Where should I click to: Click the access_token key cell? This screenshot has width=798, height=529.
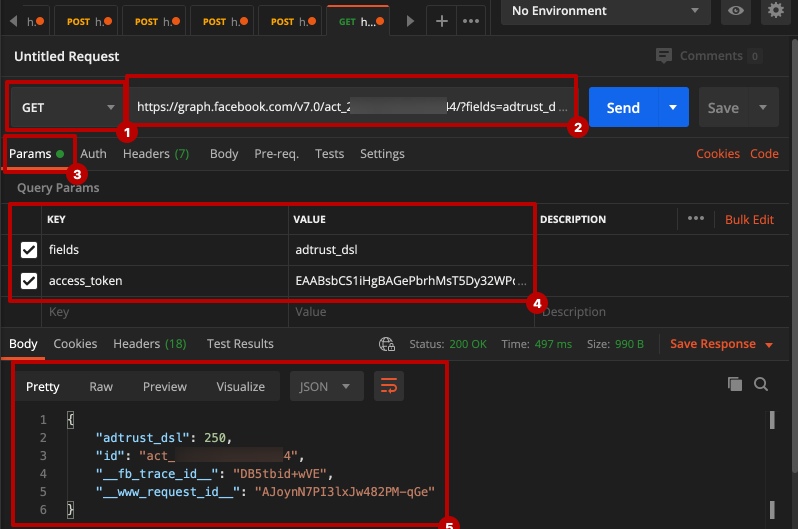(x=165, y=281)
